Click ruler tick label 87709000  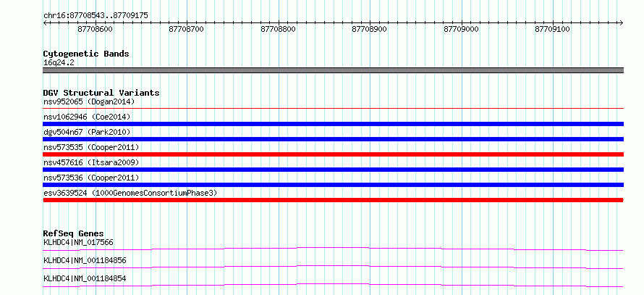tap(461, 29)
